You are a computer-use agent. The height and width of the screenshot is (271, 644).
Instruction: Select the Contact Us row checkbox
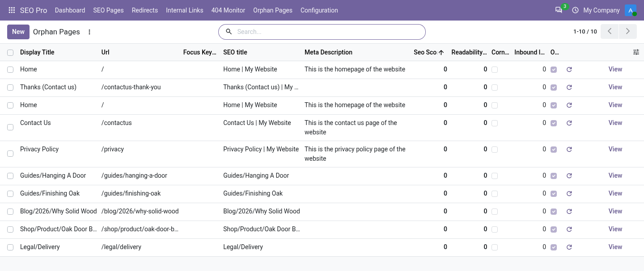[x=10, y=127]
